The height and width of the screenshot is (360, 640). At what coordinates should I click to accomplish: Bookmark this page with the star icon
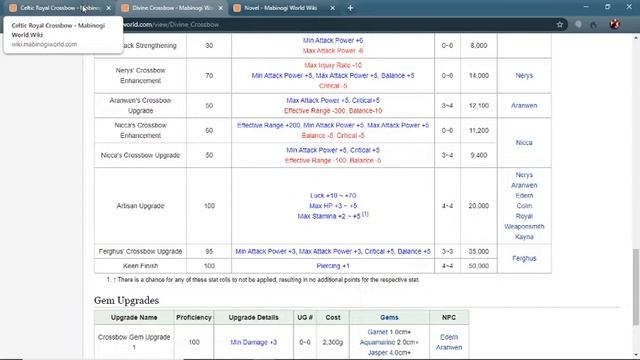pyautogui.click(x=560, y=24)
